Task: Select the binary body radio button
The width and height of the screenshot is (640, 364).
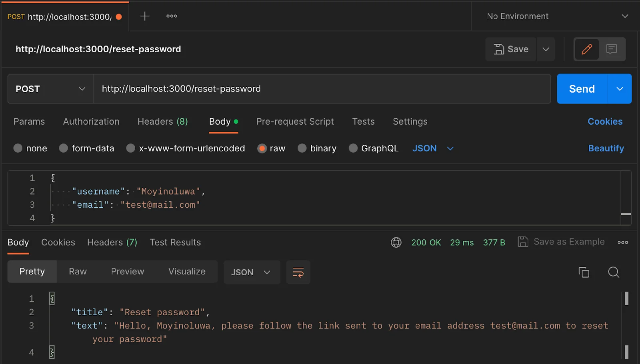Action: pos(302,148)
